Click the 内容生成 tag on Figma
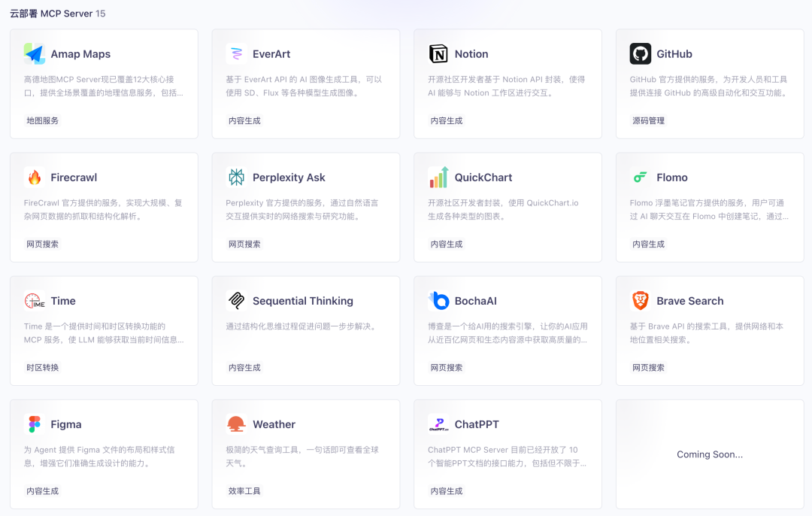This screenshot has height=516, width=812. (x=42, y=491)
